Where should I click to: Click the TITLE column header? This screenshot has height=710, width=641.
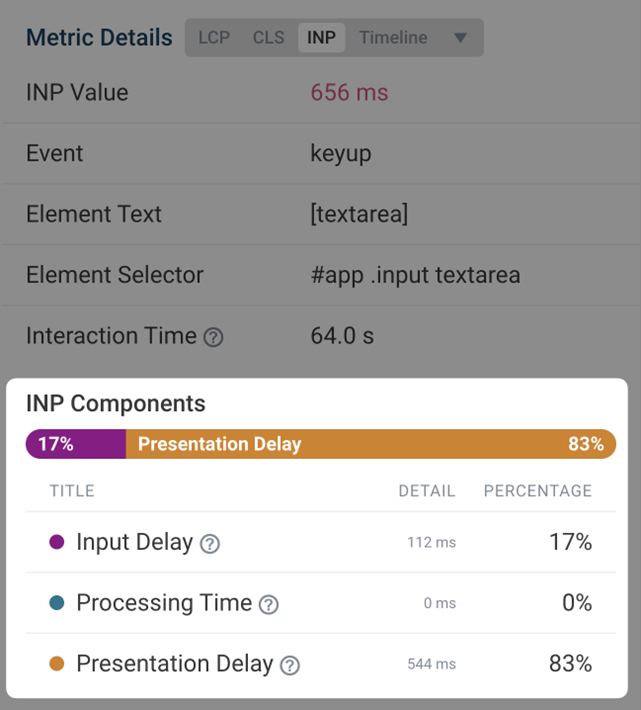click(72, 491)
